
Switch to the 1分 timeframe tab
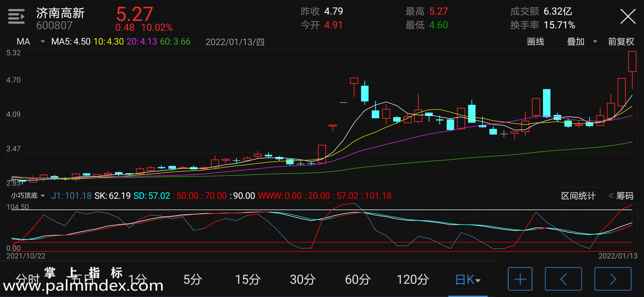pos(138,279)
